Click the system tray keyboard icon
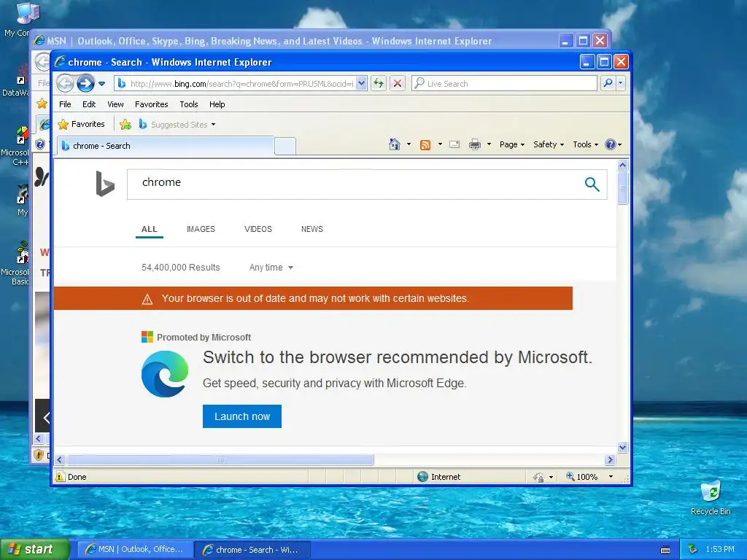This screenshot has height=560, width=747. [x=665, y=550]
